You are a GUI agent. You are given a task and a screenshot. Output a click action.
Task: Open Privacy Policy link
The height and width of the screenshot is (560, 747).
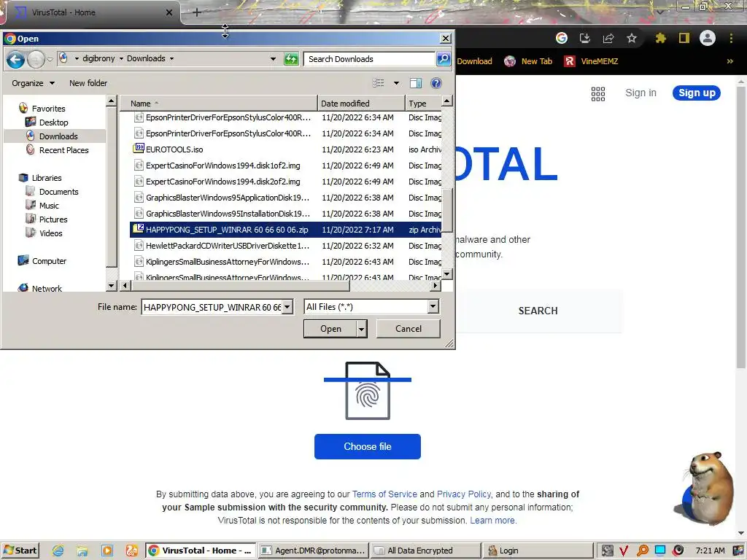pos(463,494)
